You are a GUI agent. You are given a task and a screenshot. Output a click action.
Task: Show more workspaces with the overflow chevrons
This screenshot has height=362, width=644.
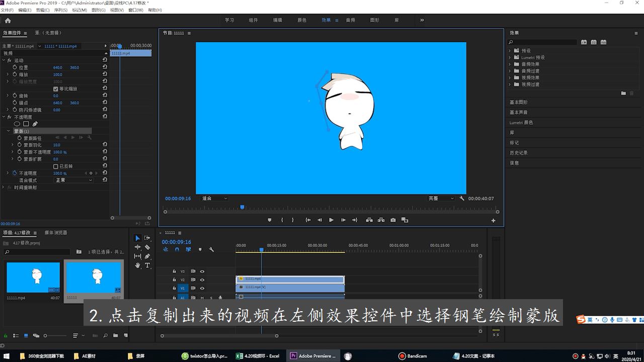(422, 20)
